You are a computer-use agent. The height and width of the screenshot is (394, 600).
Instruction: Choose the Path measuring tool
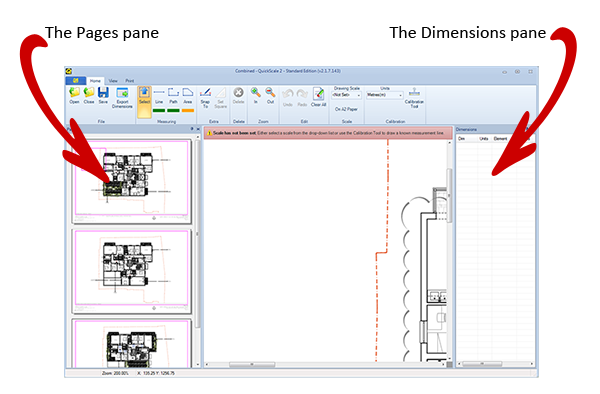click(x=173, y=95)
